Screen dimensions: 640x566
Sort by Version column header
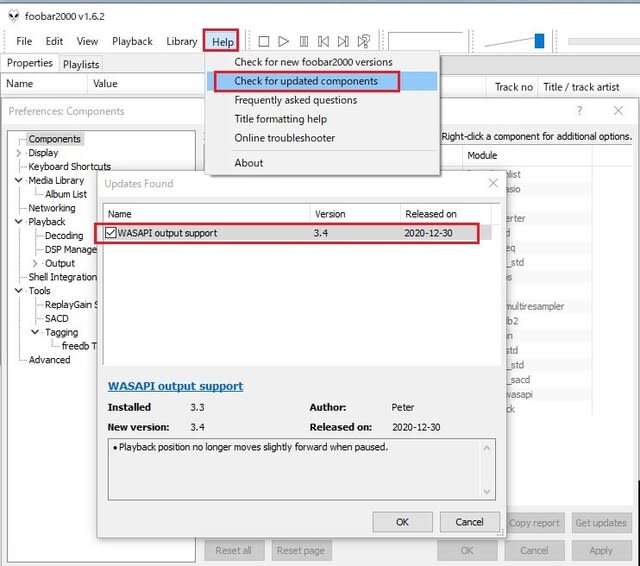tap(355, 214)
